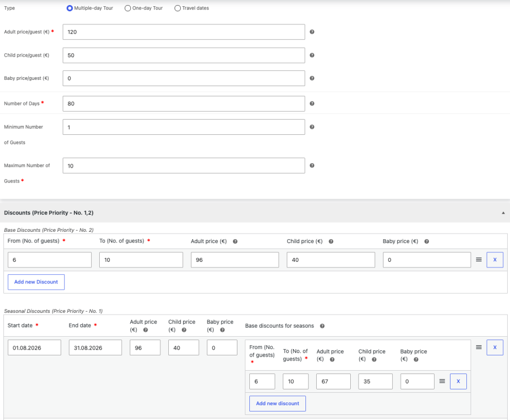The width and height of the screenshot is (510, 420).
Task: Click help icon under Seasonal Child price header
Action: click(184, 330)
